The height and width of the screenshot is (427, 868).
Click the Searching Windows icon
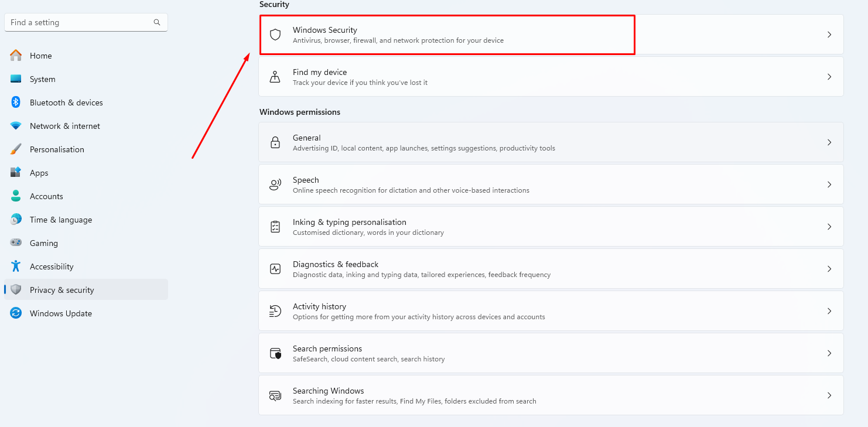tap(275, 395)
